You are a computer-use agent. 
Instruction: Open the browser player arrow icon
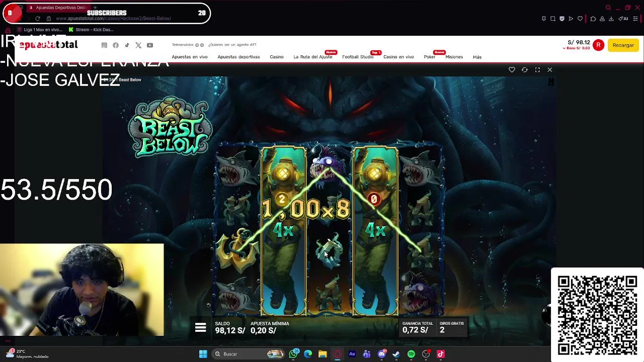tap(571, 19)
